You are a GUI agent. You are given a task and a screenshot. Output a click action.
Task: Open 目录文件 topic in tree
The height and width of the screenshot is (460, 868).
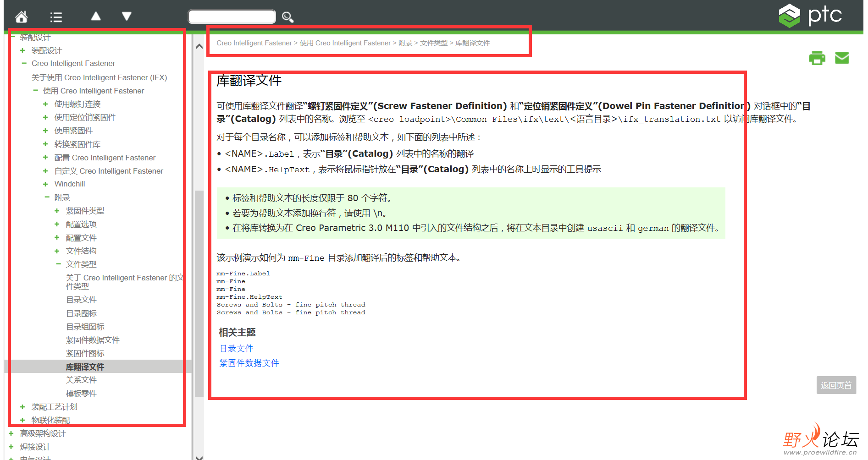(x=81, y=300)
